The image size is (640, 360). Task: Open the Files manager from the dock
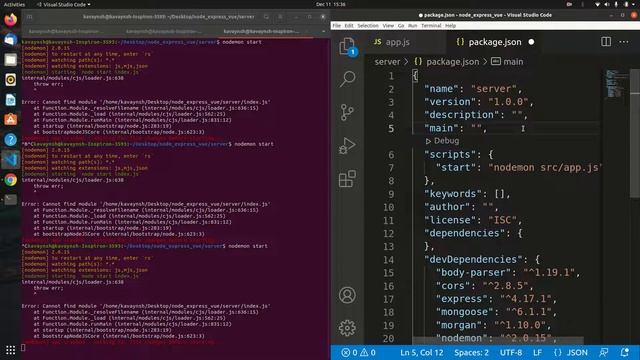(11, 60)
